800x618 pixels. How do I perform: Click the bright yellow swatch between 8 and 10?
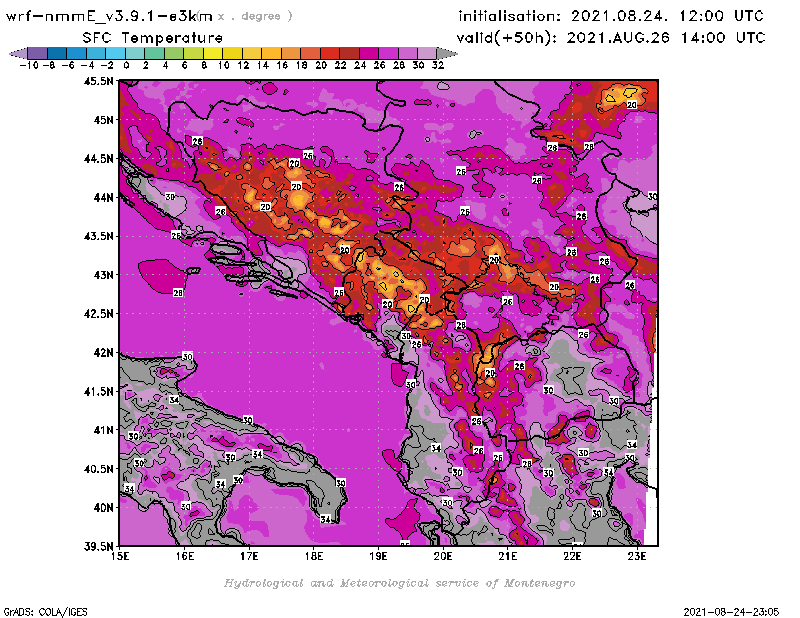point(213,54)
